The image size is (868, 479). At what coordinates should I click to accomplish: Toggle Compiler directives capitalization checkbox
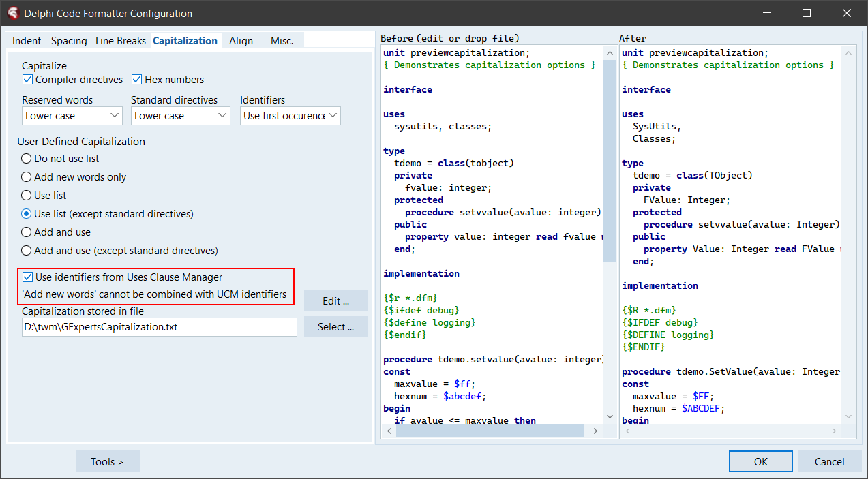[x=27, y=80]
